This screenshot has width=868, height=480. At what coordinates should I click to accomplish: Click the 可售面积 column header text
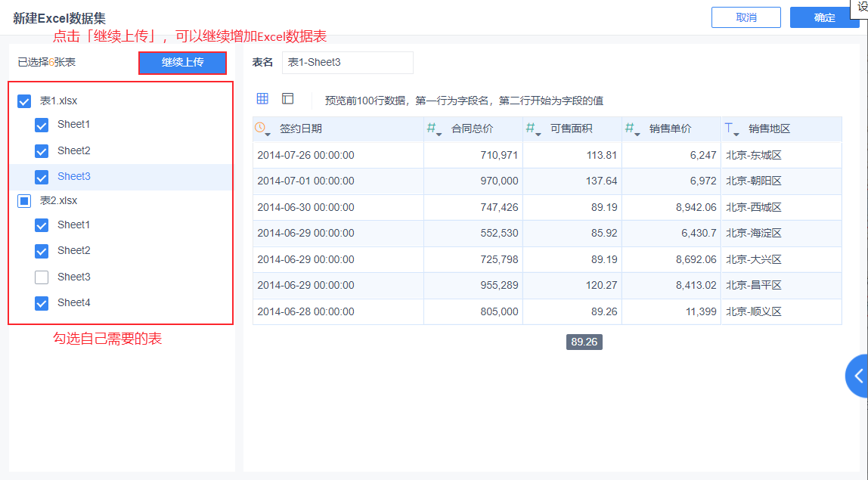572,129
